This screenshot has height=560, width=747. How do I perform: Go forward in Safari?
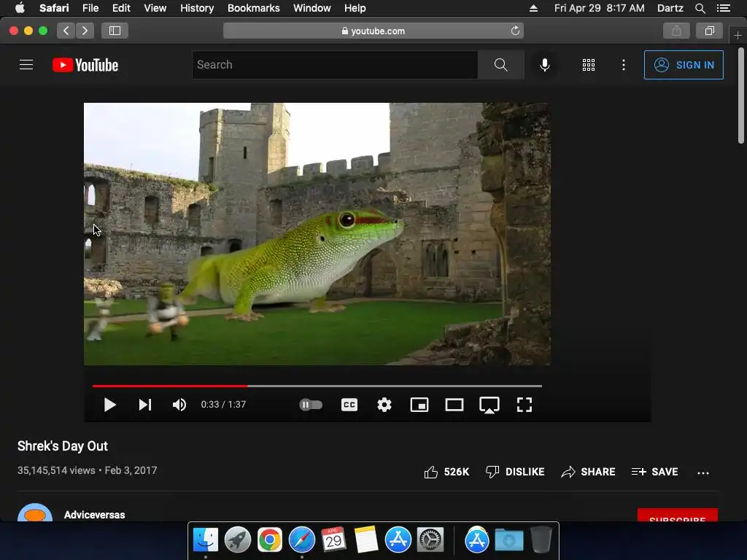(85, 31)
